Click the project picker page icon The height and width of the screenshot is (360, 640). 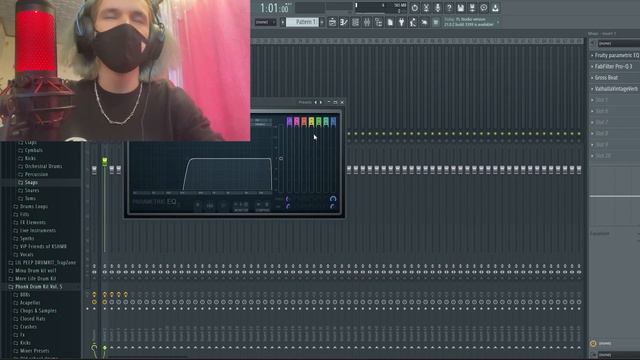pos(390,22)
